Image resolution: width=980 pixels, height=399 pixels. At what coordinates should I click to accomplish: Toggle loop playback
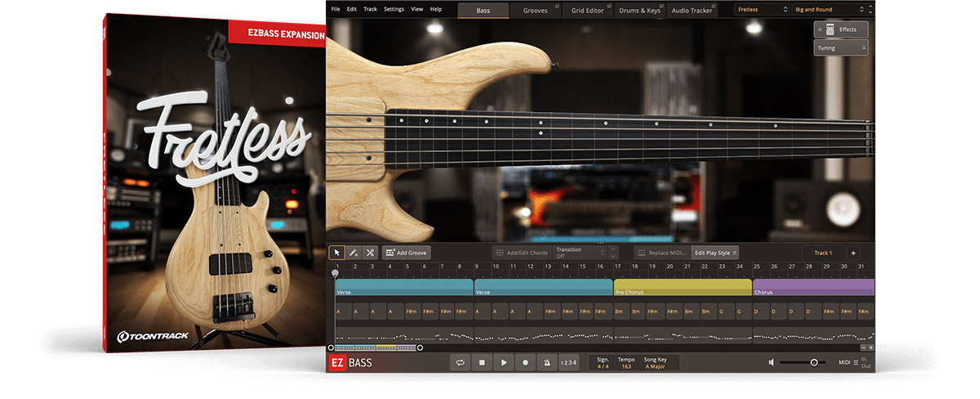click(461, 362)
